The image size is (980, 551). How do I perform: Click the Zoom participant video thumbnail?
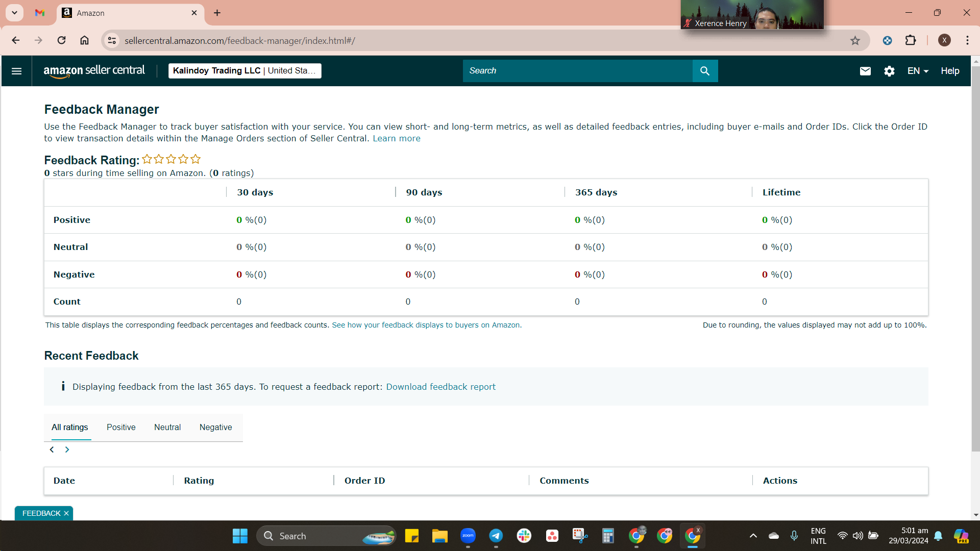752,14
